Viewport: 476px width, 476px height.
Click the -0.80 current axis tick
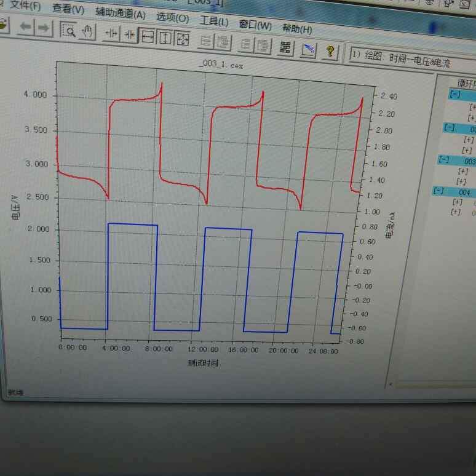coord(355,341)
